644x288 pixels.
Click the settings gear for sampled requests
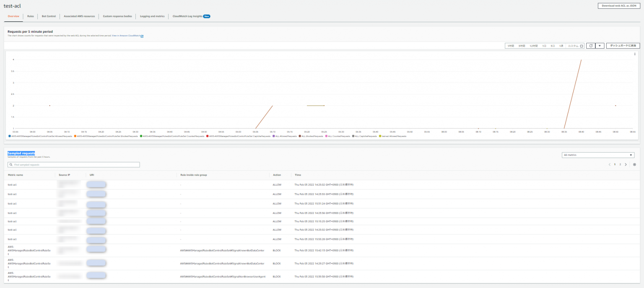coord(634,164)
